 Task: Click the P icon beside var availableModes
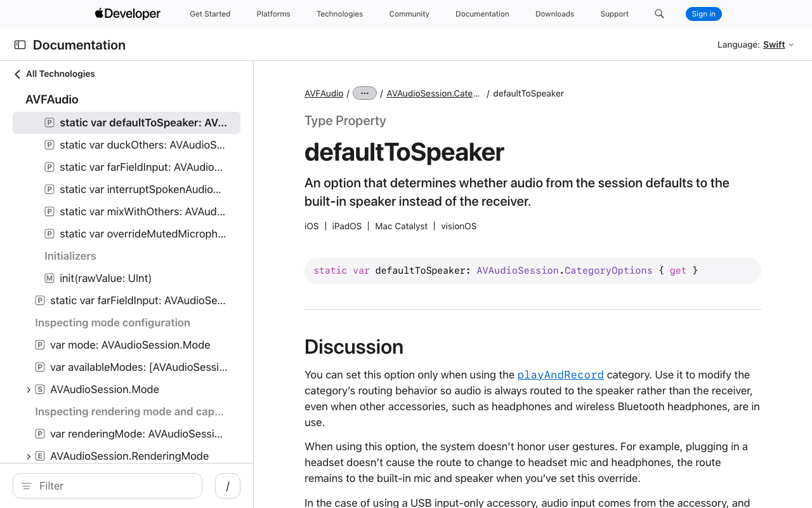(39, 367)
